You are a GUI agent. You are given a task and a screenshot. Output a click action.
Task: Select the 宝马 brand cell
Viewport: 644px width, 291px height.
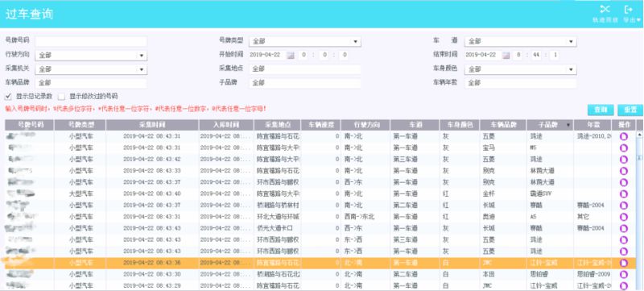point(502,148)
